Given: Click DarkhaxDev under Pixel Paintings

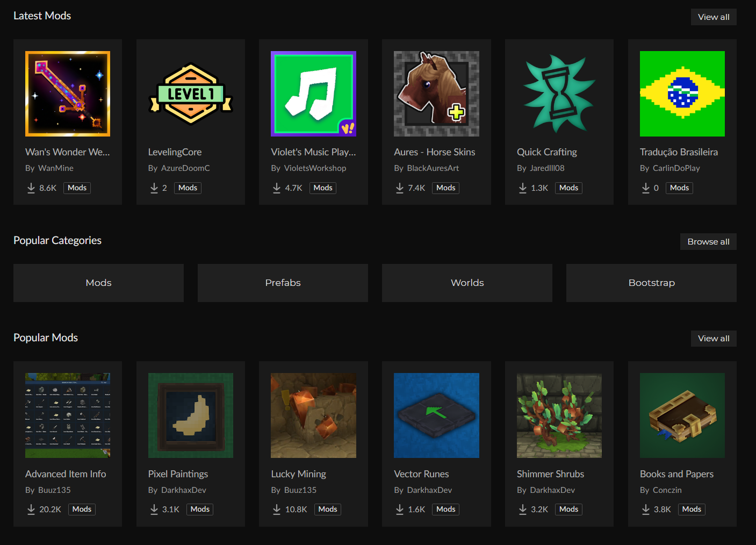Looking at the screenshot, I should [x=183, y=490].
